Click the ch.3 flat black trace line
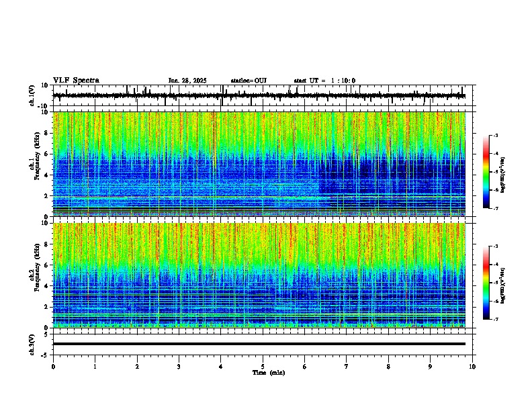Image resolution: width=532 pixels, height=411 pixels. [x=259, y=344]
